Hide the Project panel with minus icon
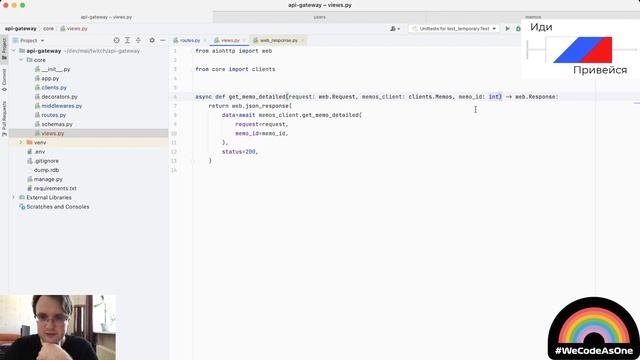The height and width of the screenshot is (360, 640). (x=162, y=40)
